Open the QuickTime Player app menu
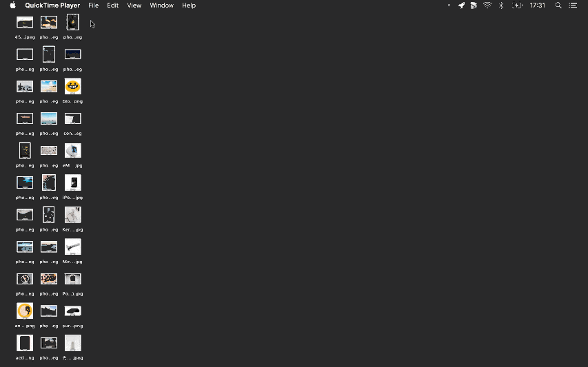 tap(52, 6)
